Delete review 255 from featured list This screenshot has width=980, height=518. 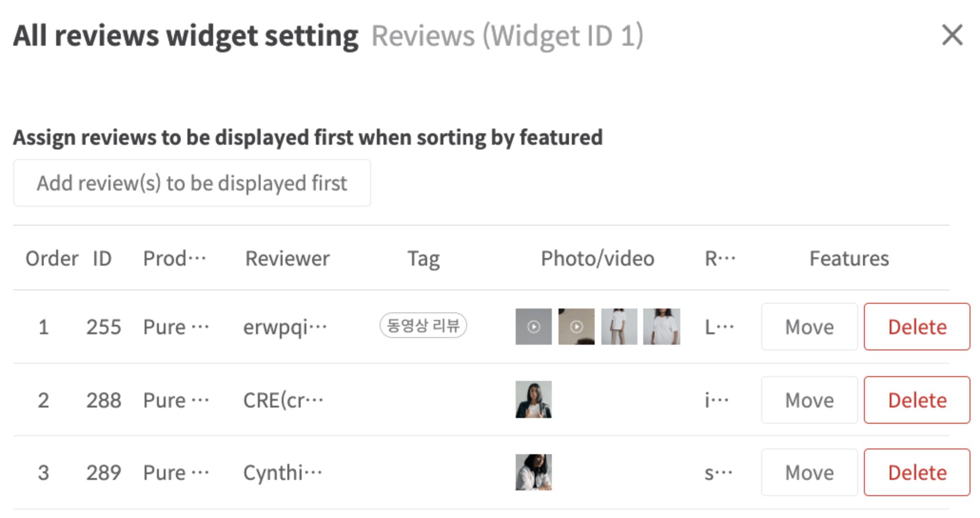point(917,327)
